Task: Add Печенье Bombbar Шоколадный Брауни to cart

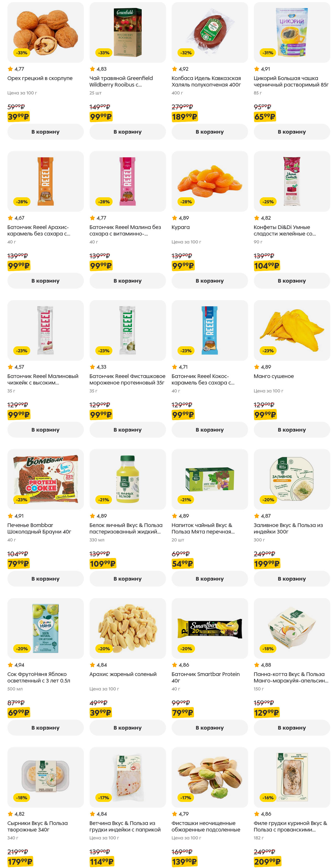Action: (45, 579)
